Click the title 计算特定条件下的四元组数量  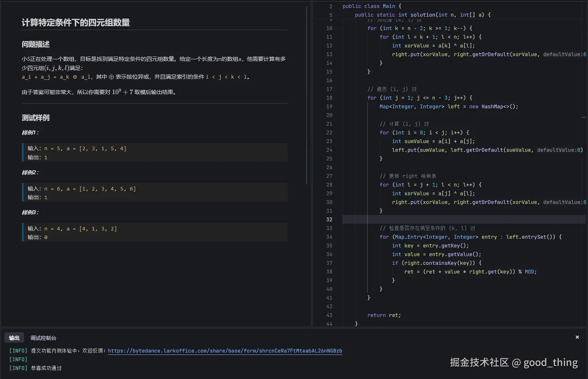point(76,23)
